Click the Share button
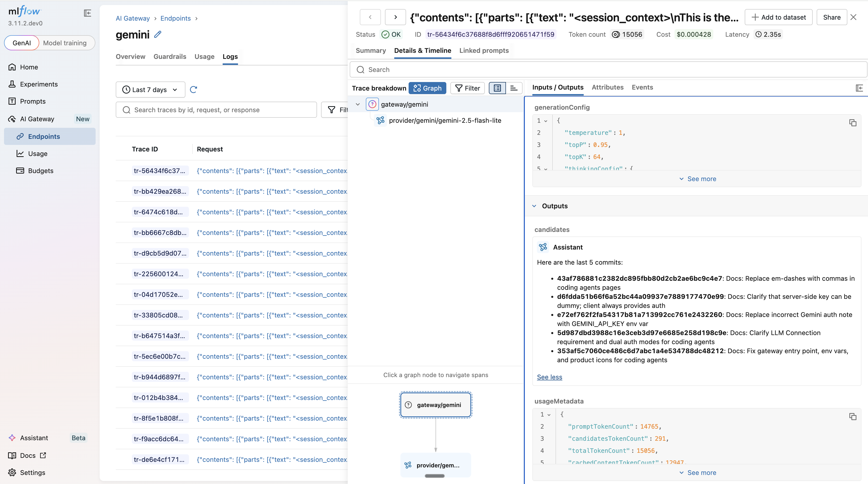Screen dimensions: 868x484 pos(832,17)
